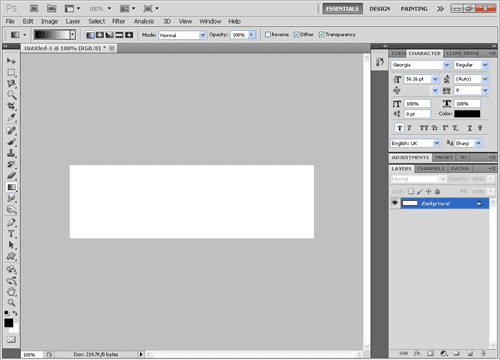Select the Zoom tool
Image resolution: width=500 pixels, height=360 pixels.
pos(11,303)
